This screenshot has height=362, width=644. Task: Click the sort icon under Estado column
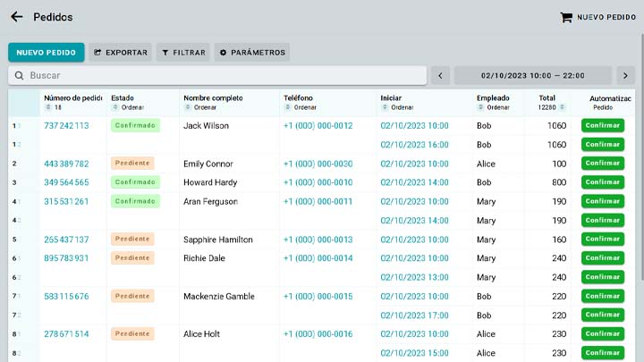click(114, 107)
